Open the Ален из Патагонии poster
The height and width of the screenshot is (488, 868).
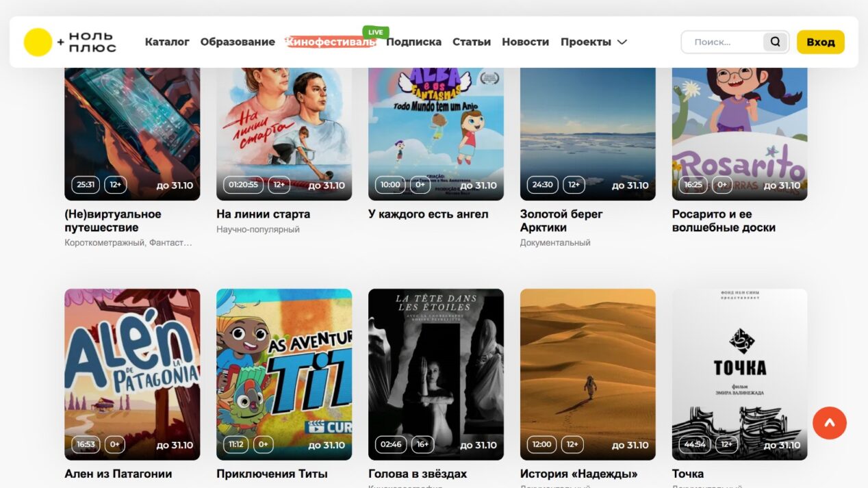tap(132, 374)
